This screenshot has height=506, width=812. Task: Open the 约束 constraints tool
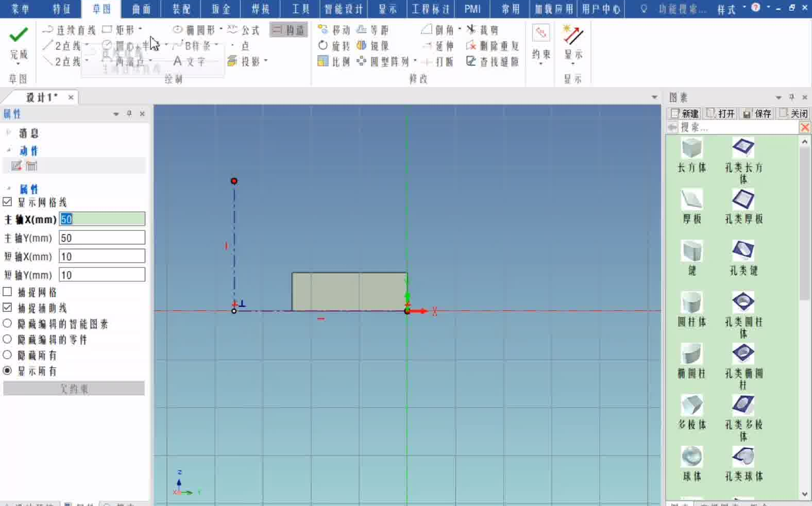pyautogui.click(x=541, y=43)
